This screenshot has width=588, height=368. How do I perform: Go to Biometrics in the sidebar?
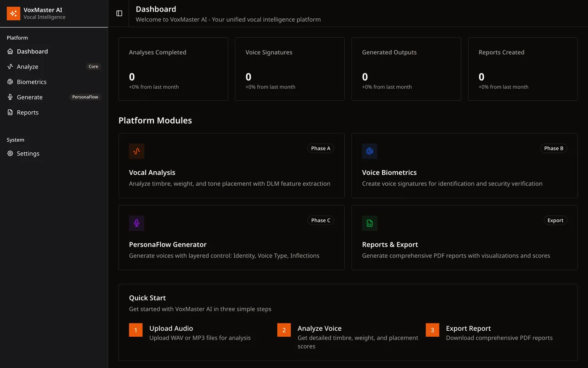coord(54,82)
